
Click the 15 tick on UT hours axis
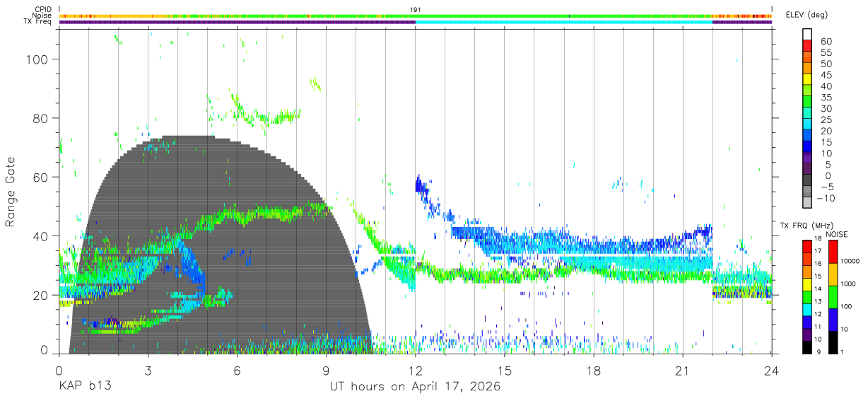tap(505, 371)
